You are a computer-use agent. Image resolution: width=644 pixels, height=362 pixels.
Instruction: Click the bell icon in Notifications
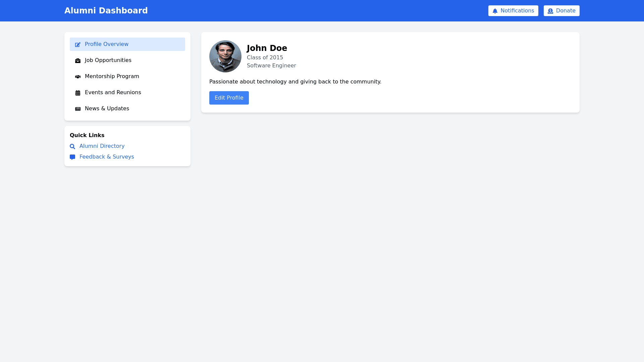(495, 11)
